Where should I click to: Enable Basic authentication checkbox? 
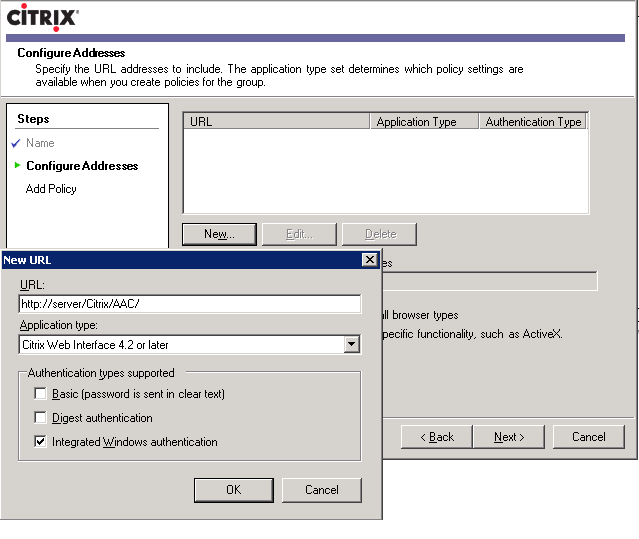pyautogui.click(x=40, y=394)
